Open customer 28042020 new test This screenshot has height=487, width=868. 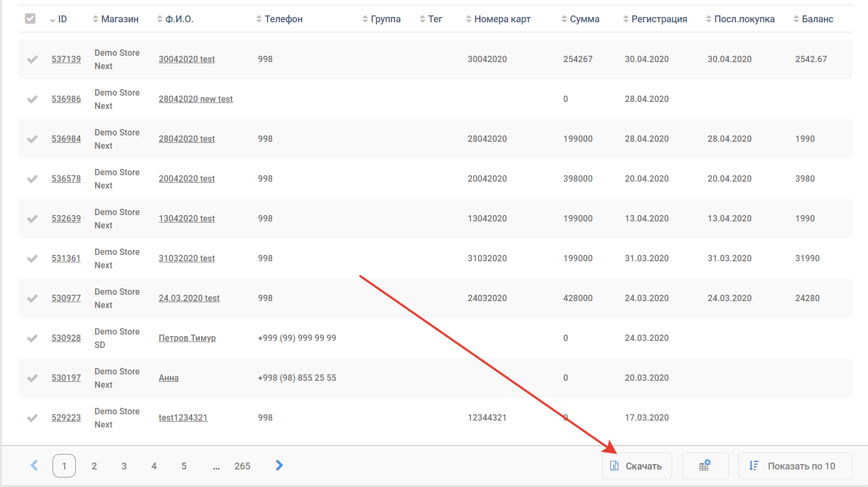tap(196, 99)
